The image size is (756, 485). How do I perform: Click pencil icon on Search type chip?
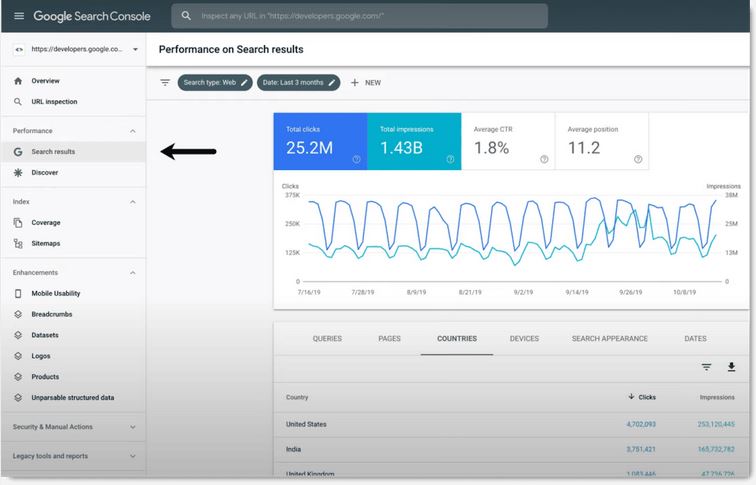pyautogui.click(x=244, y=83)
